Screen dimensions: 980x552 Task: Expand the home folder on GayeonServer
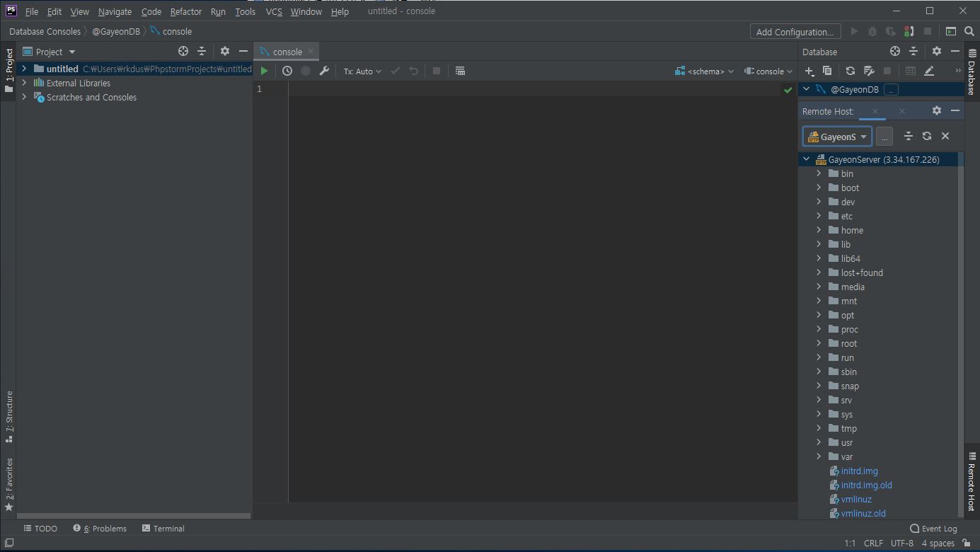[x=819, y=230]
